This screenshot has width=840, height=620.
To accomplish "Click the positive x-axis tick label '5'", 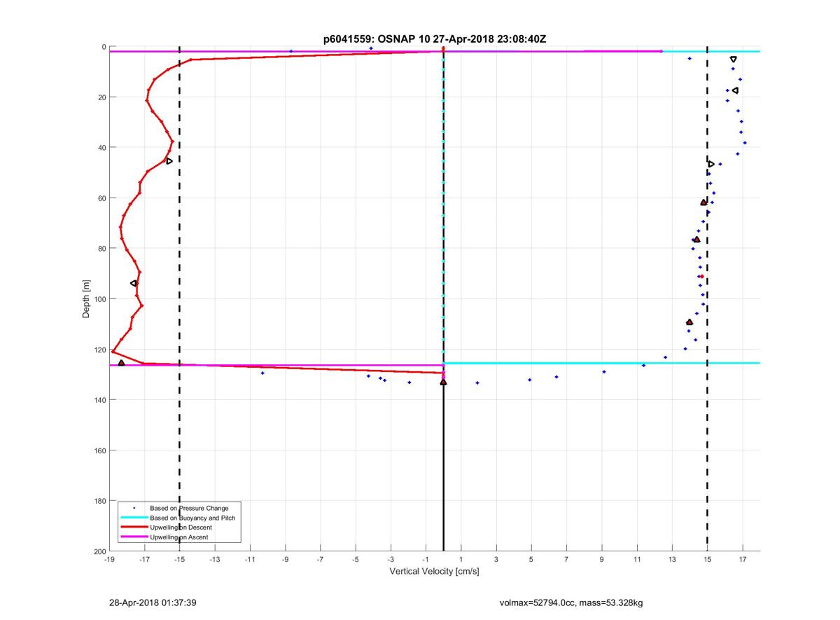I will [531, 559].
